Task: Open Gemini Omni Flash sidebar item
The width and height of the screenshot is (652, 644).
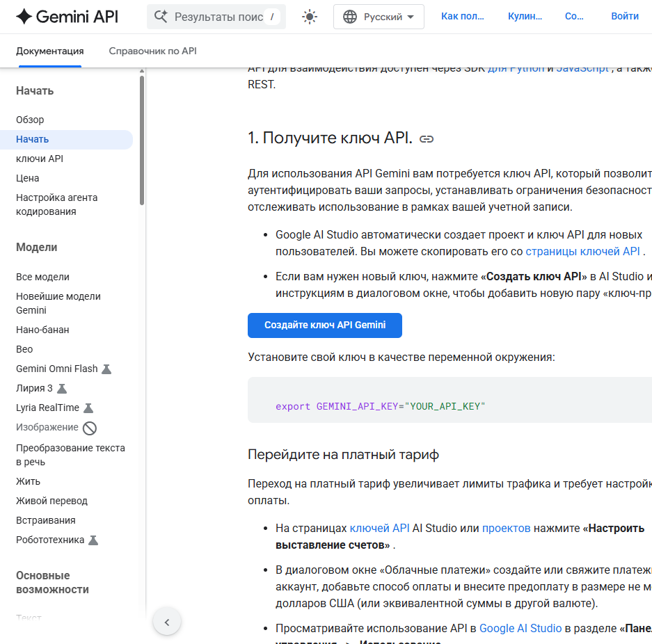Action: point(57,369)
